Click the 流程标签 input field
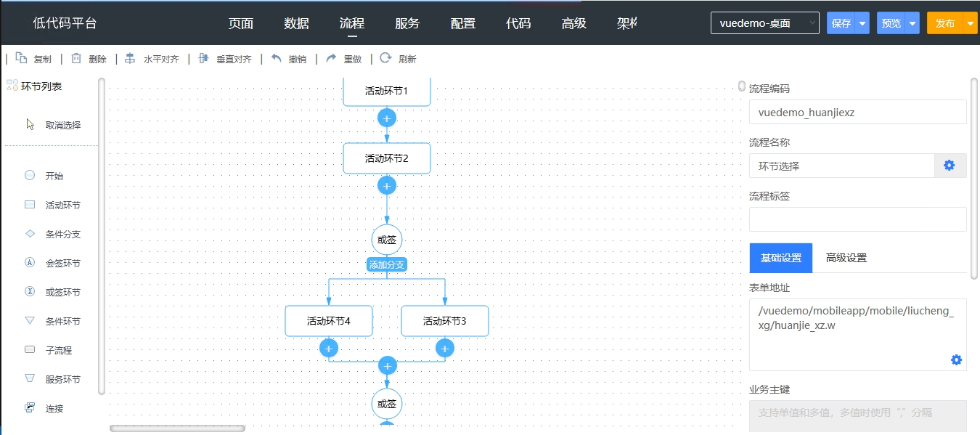Image resolution: width=980 pixels, height=435 pixels. coord(857,219)
